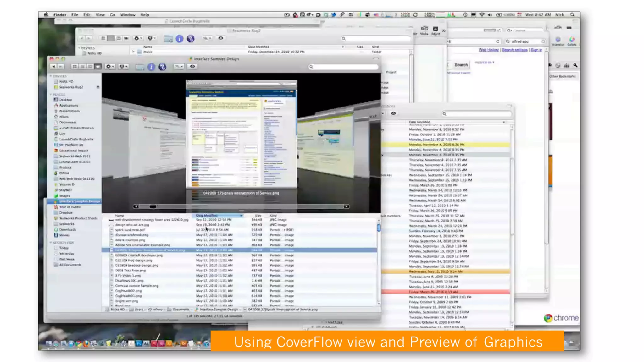
Task: Click the Search button in browser
Action: coord(461,65)
